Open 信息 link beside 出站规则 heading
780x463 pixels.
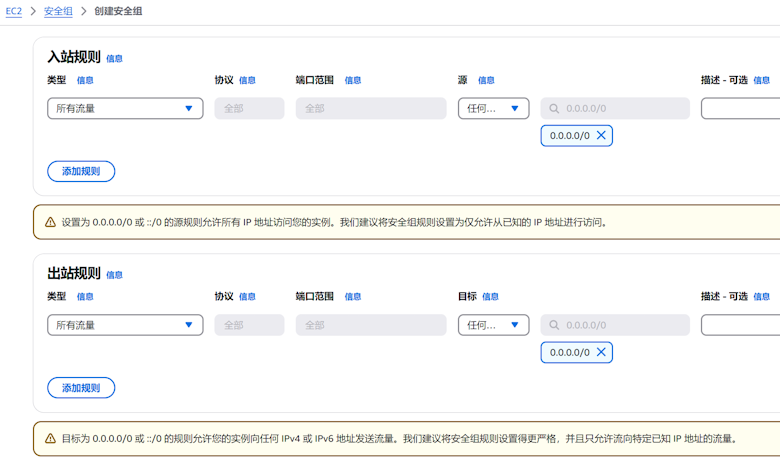pyautogui.click(x=115, y=275)
